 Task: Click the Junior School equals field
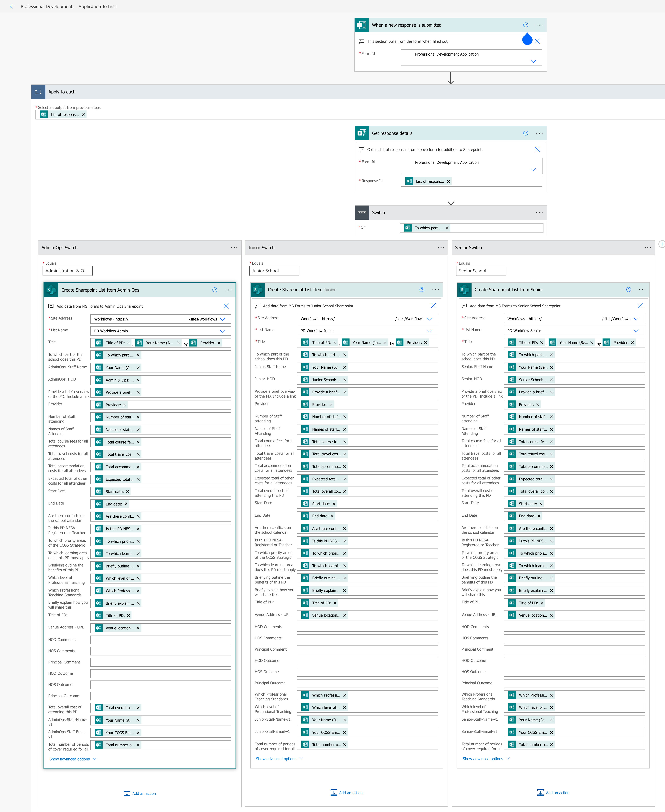tap(274, 271)
